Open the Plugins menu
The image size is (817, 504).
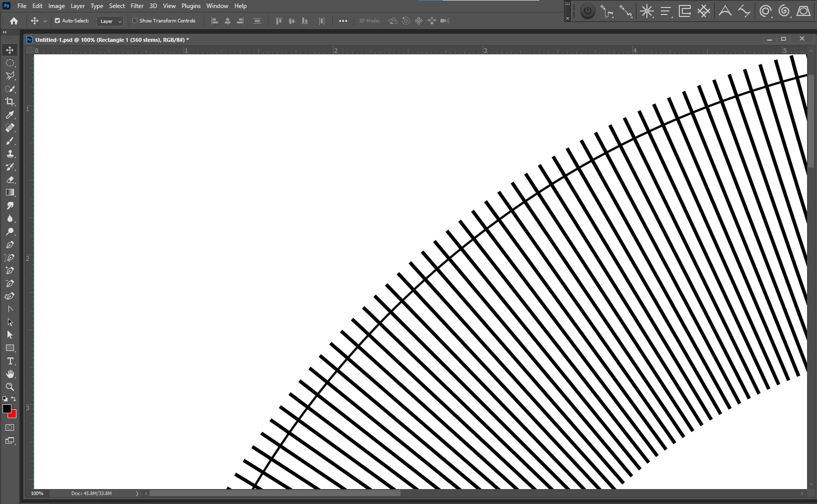pyautogui.click(x=191, y=6)
